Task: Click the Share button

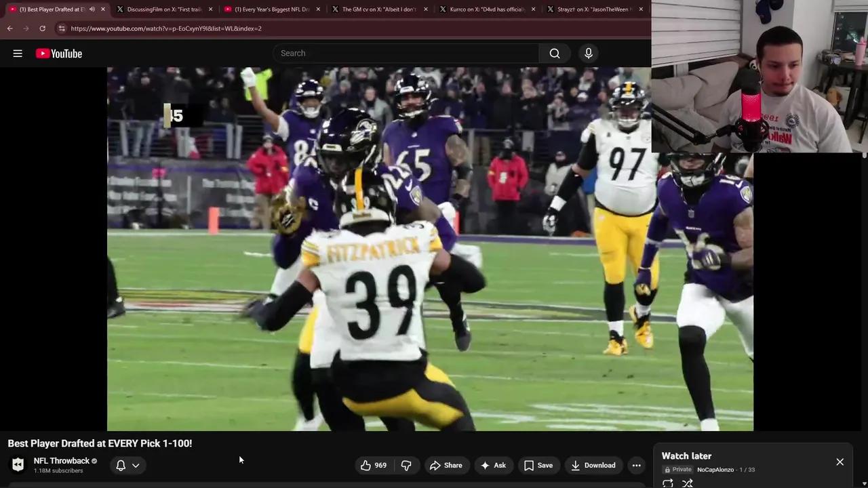Action: pyautogui.click(x=447, y=465)
